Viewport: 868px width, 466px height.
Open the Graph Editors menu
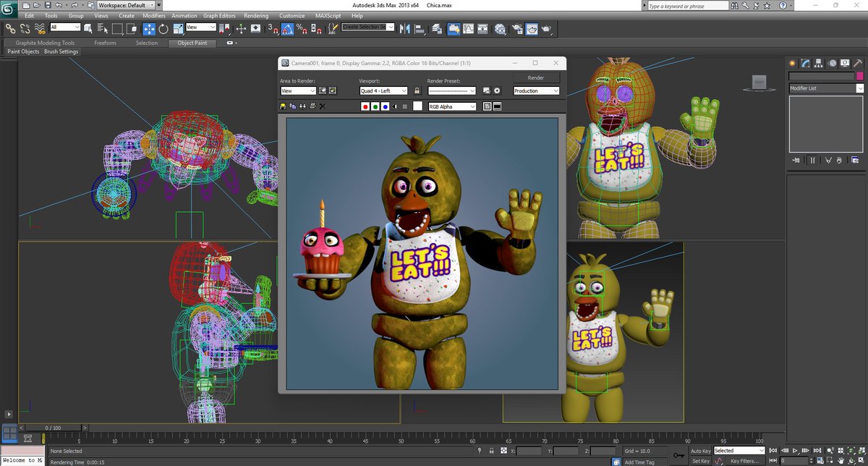pos(218,15)
